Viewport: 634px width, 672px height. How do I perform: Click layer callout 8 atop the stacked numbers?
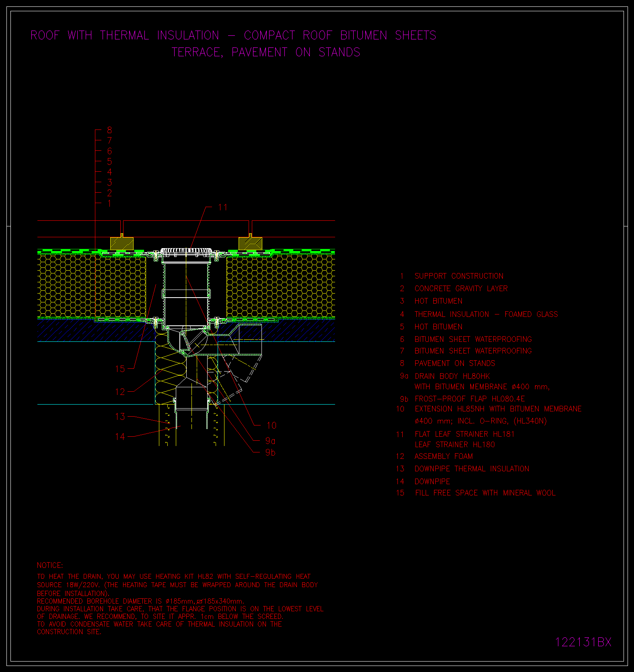point(109,130)
